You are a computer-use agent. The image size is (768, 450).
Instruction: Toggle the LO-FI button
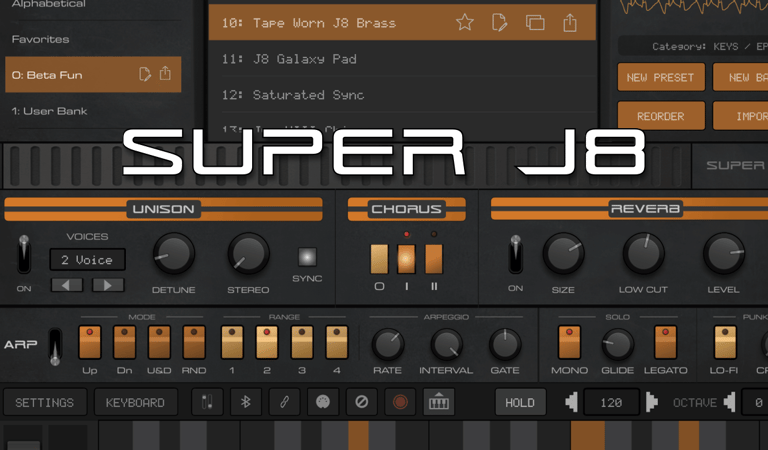[725, 342]
